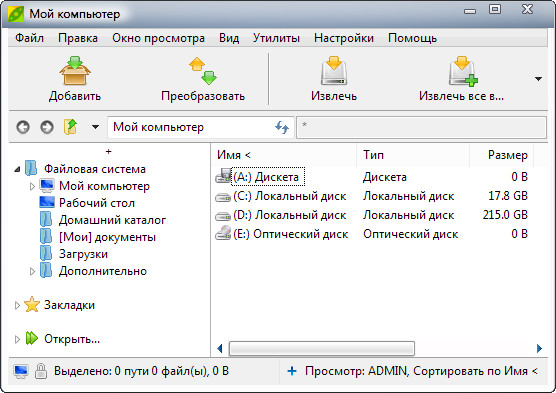Image resolution: width=556 pixels, height=393 pixels.
Task: Click the Извлечь все в... icon
Action: (463, 71)
